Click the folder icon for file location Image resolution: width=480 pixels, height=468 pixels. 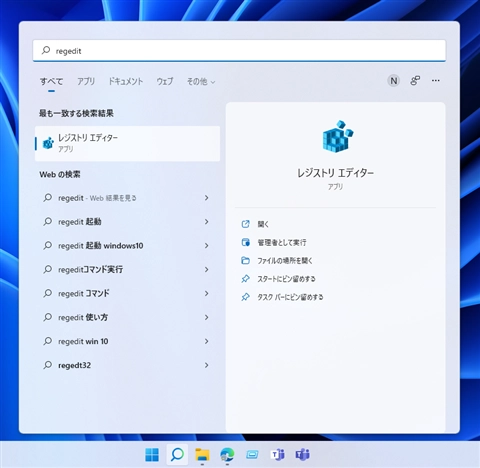[x=245, y=261]
